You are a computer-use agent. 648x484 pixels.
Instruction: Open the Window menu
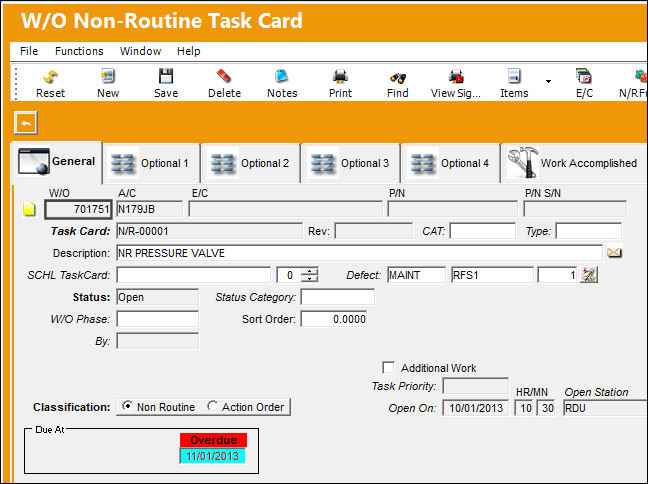(x=140, y=51)
